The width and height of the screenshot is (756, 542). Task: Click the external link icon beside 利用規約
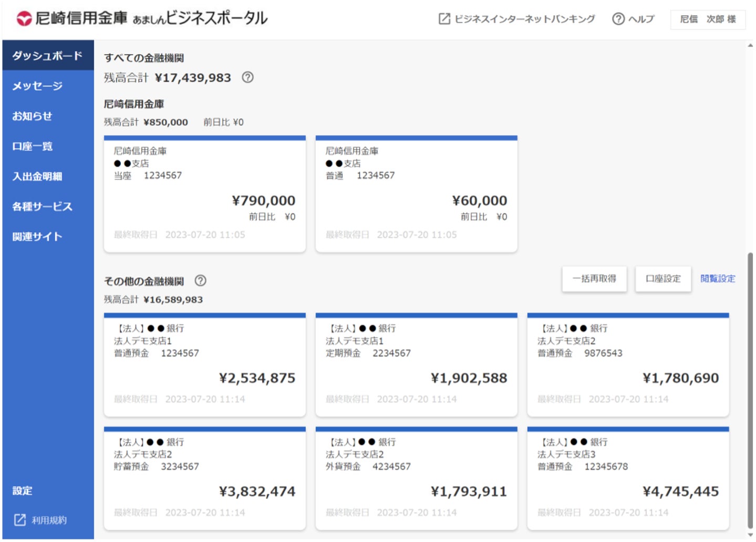[20, 520]
